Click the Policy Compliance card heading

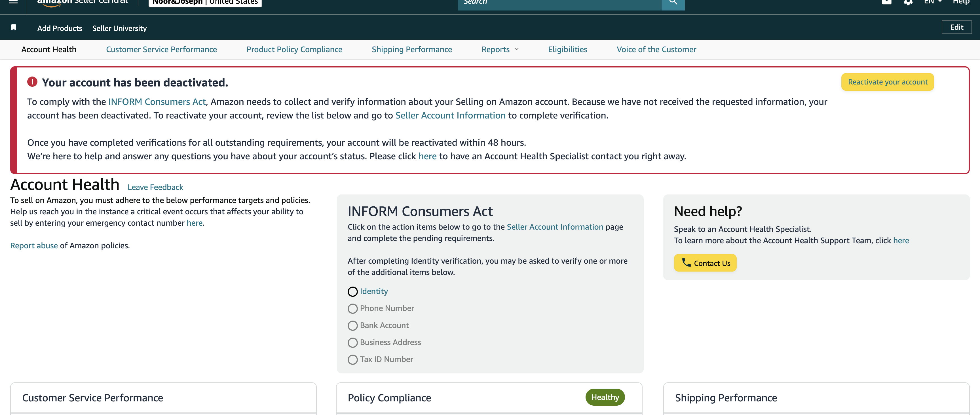pos(389,398)
